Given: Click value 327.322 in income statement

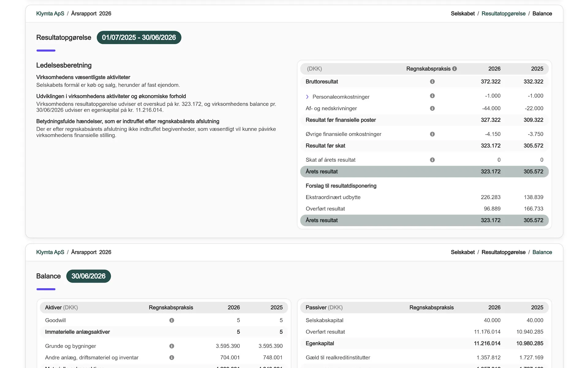Looking at the screenshot, I should 491,120.
